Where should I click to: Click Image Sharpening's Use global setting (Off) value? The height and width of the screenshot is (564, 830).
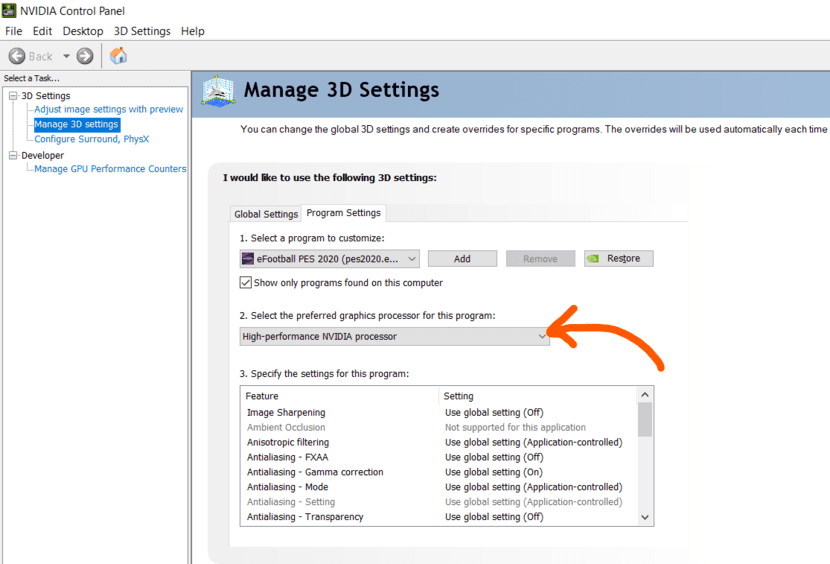pos(494,413)
